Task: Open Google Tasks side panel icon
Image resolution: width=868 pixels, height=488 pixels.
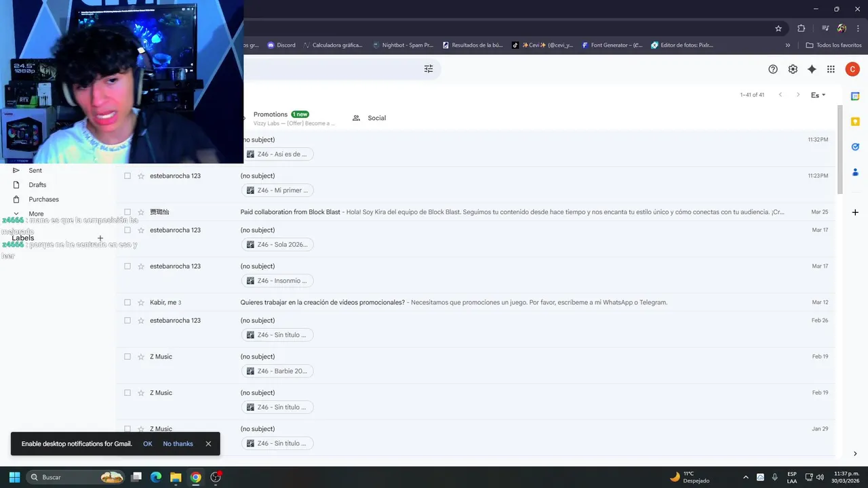Action: tap(855, 146)
